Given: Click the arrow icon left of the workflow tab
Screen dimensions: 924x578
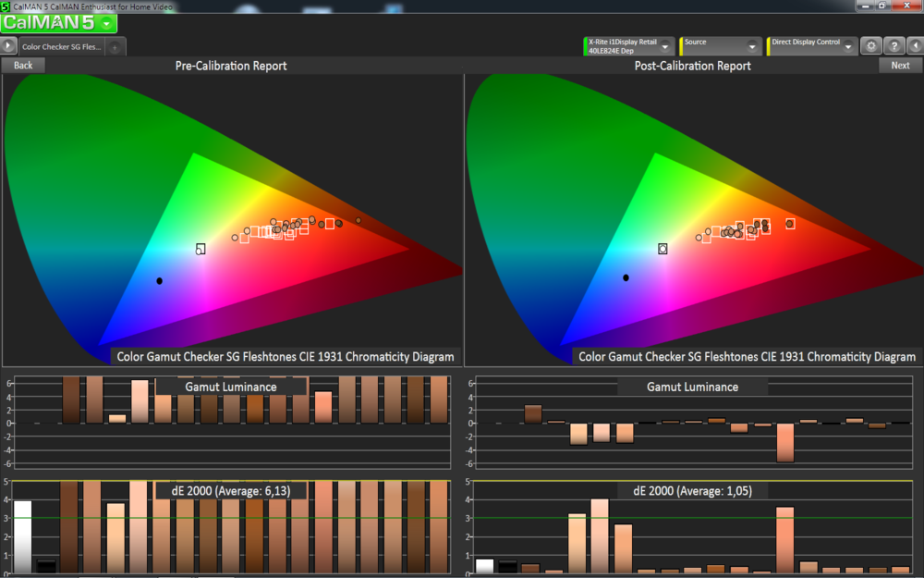Looking at the screenshot, I should [6, 44].
